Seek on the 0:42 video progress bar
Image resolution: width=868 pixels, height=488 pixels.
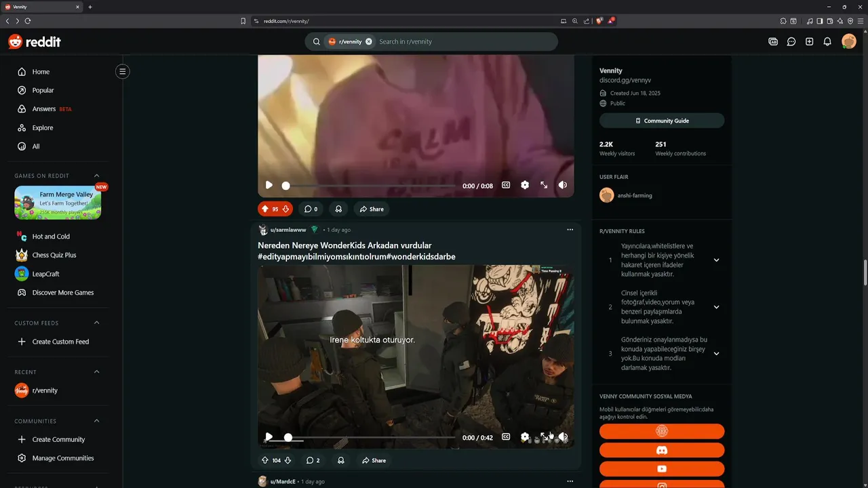[370, 438]
